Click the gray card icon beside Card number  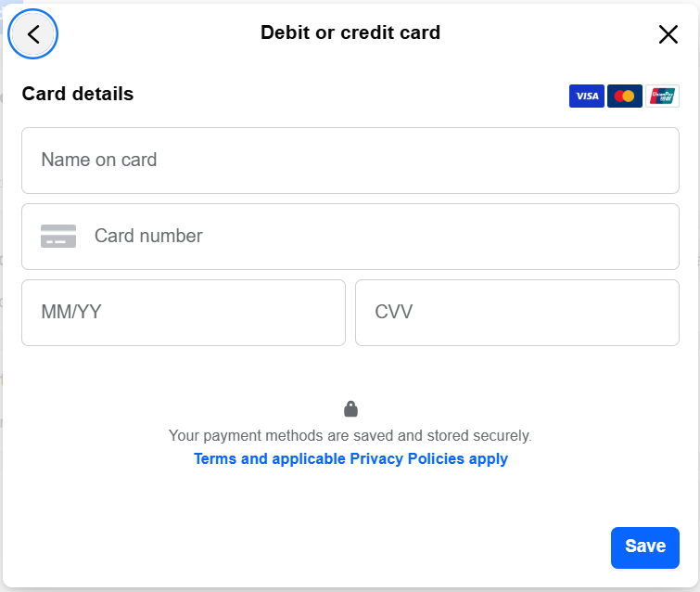(58, 236)
